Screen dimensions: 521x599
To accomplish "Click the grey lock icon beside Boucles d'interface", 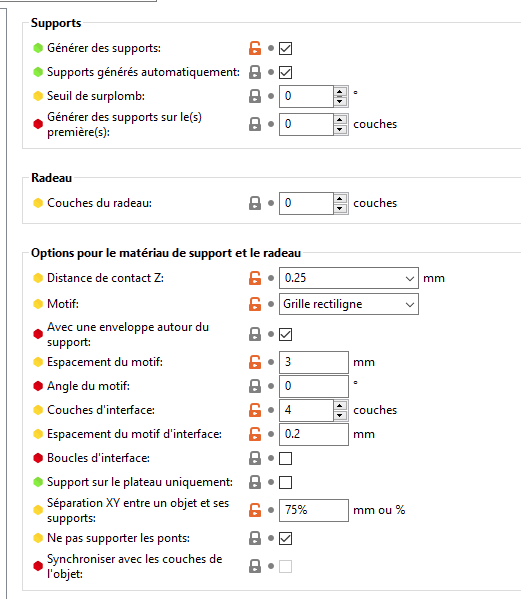I will pyautogui.click(x=255, y=458).
